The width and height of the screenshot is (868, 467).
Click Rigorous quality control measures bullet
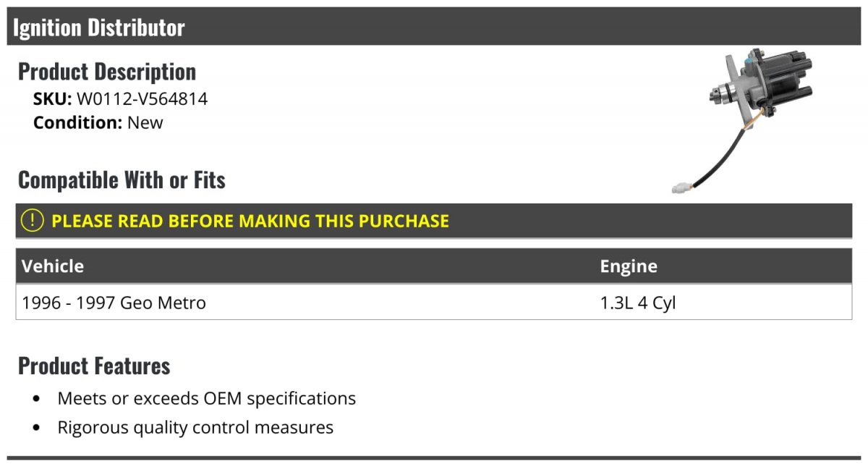(195, 427)
